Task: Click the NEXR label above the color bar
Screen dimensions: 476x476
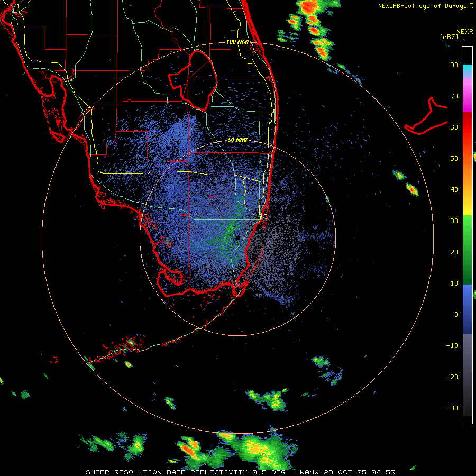Action: tap(465, 32)
